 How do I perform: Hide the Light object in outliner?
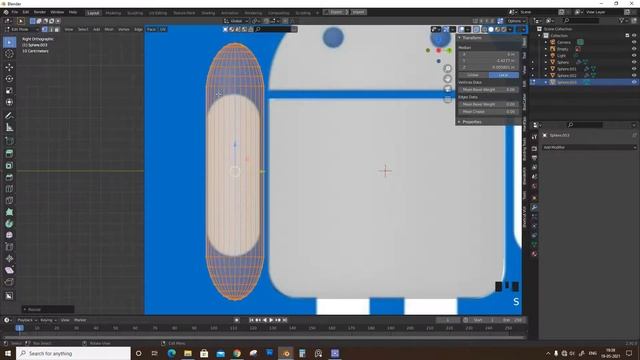click(634, 56)
